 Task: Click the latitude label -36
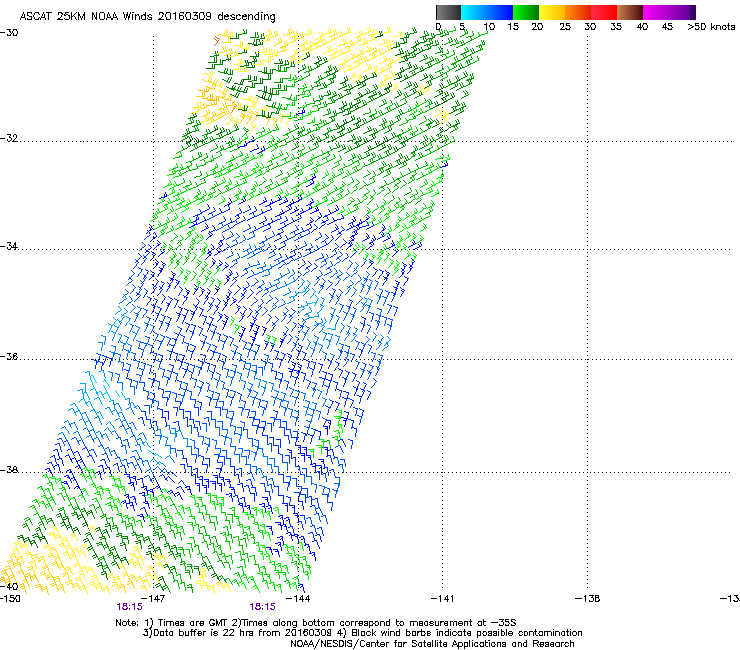(x=9, y=356)
